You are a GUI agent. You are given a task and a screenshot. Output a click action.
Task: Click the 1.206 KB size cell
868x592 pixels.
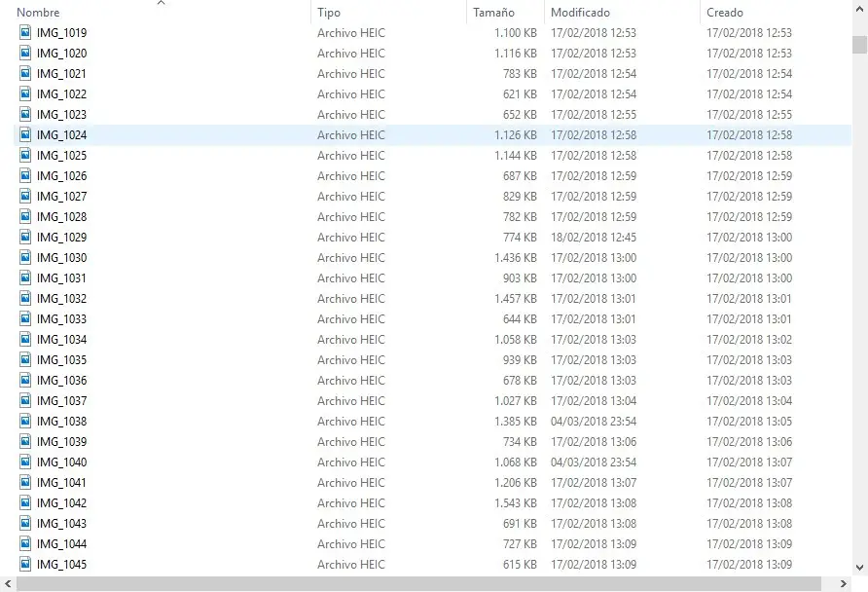click(516, 482)
